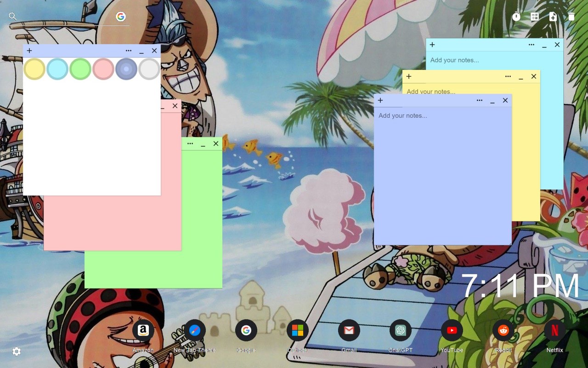588x368 pixels.
Task: Open the Outlook shortcut
Action: click(298, 330)
